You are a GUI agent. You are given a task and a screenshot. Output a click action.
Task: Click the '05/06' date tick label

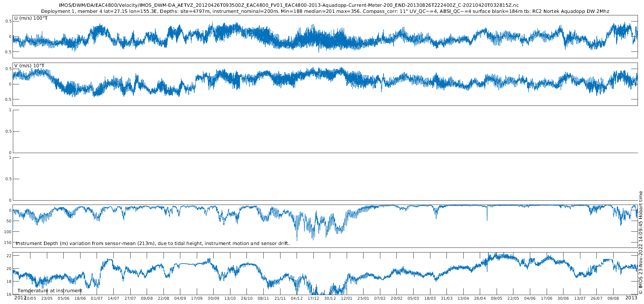pyautogui.click(x=64, y=298)
